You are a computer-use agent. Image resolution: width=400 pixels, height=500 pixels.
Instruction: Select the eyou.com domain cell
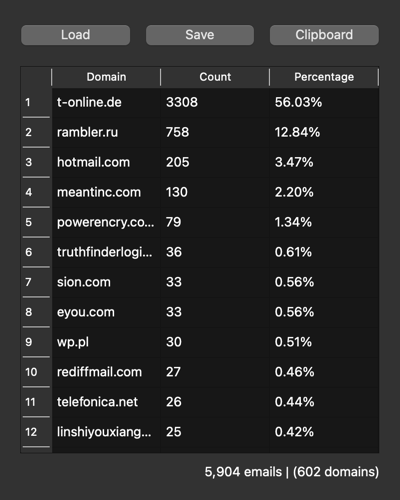point(106,312)
